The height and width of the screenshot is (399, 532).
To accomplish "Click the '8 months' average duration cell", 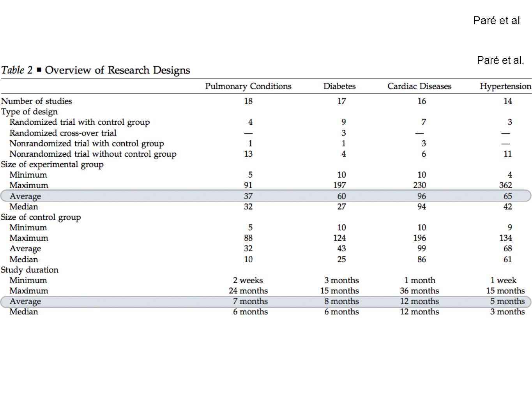I will coord(341,301).
